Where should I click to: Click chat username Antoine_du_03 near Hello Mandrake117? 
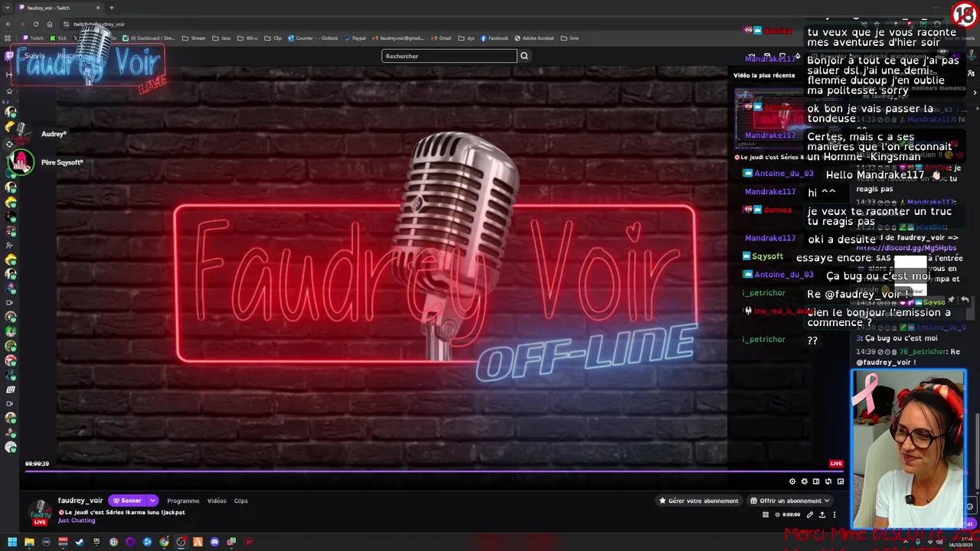tap(784, 174)
